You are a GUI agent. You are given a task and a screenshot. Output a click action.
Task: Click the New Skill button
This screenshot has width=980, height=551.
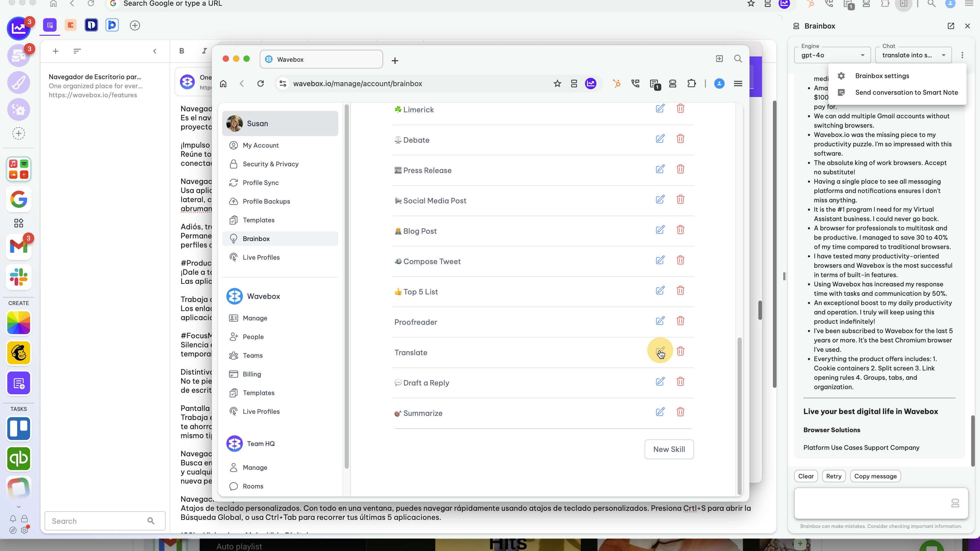click(669, 449)
